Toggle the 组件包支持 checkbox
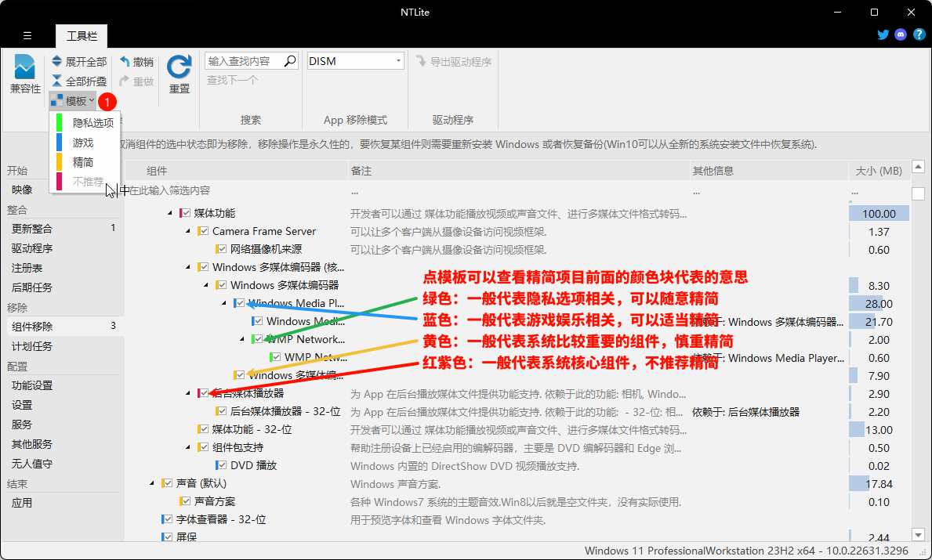The image size is (932, 560). coord(204,447)
